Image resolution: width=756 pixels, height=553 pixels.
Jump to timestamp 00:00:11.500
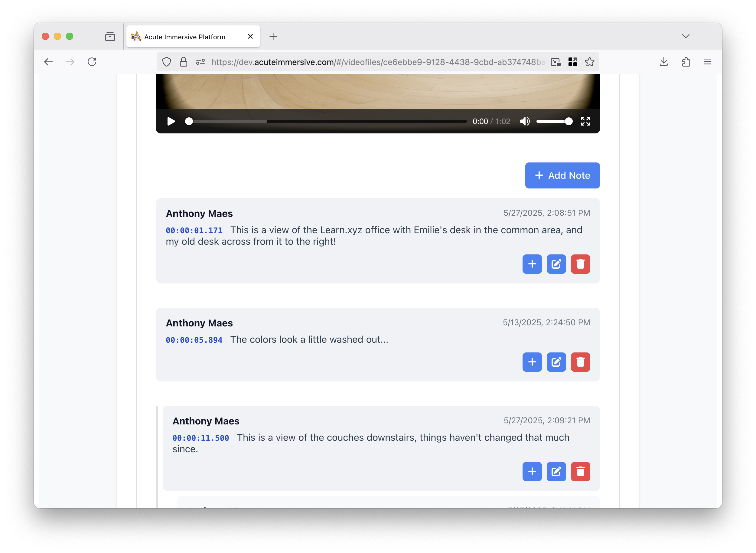(x=200, y=438)
